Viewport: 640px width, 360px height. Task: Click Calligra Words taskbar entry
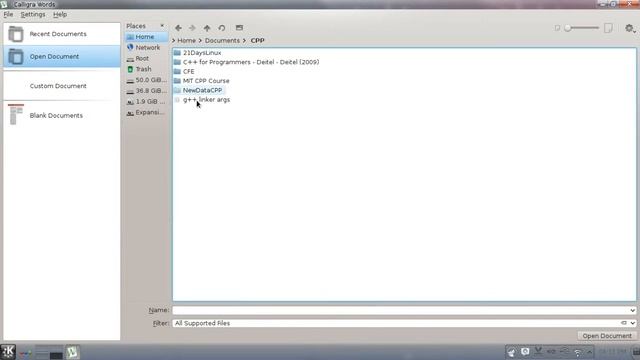(x=72, y=352)
